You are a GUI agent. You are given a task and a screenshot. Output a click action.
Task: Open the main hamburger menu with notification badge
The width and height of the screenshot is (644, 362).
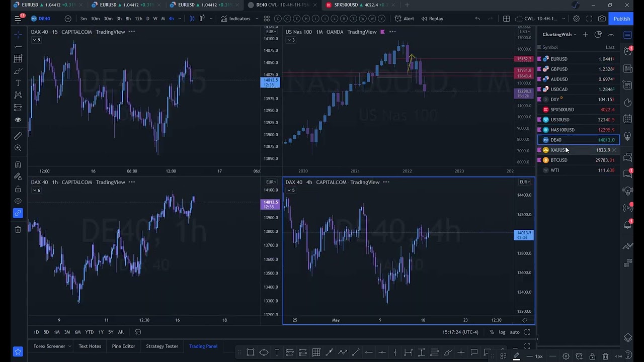point(18,19)
